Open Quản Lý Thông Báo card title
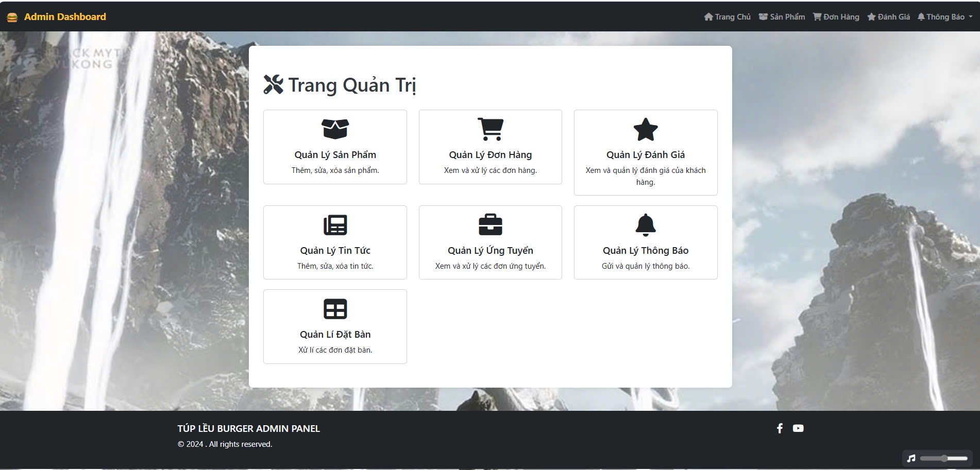 coord(646,251)
